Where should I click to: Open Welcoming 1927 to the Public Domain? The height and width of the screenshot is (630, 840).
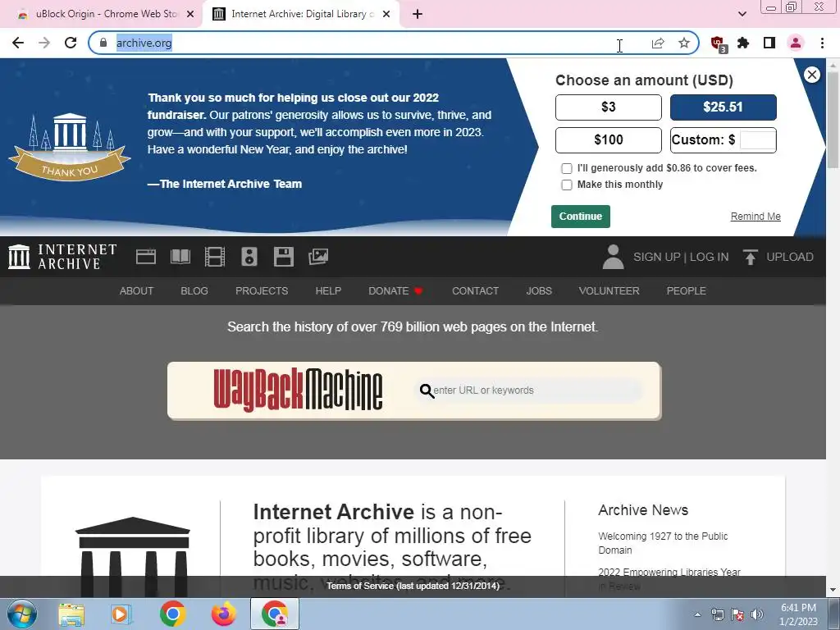click(663, 543)
